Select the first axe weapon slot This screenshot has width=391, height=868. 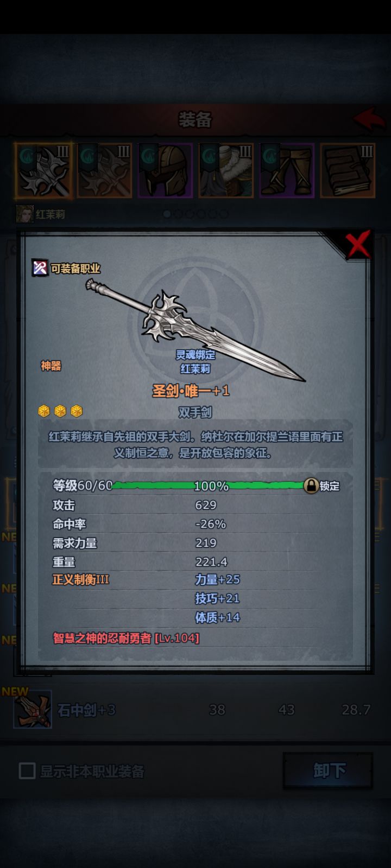coord(44,170)
